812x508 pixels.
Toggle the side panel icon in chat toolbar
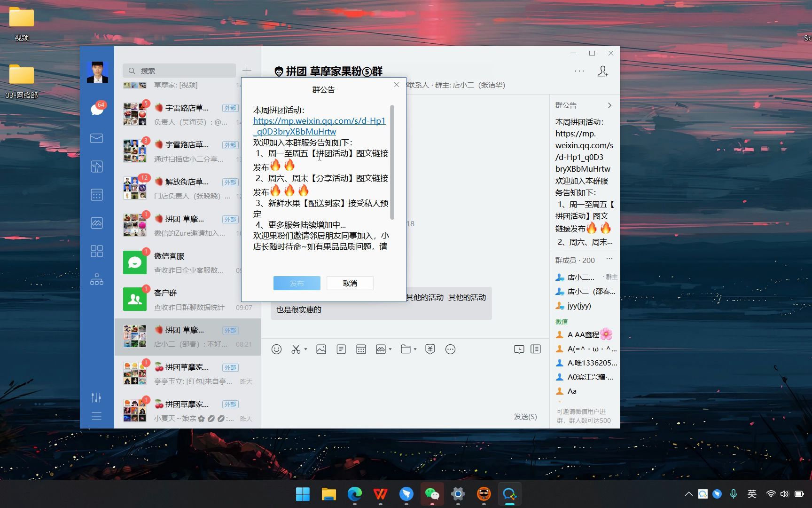click(536, 349)
